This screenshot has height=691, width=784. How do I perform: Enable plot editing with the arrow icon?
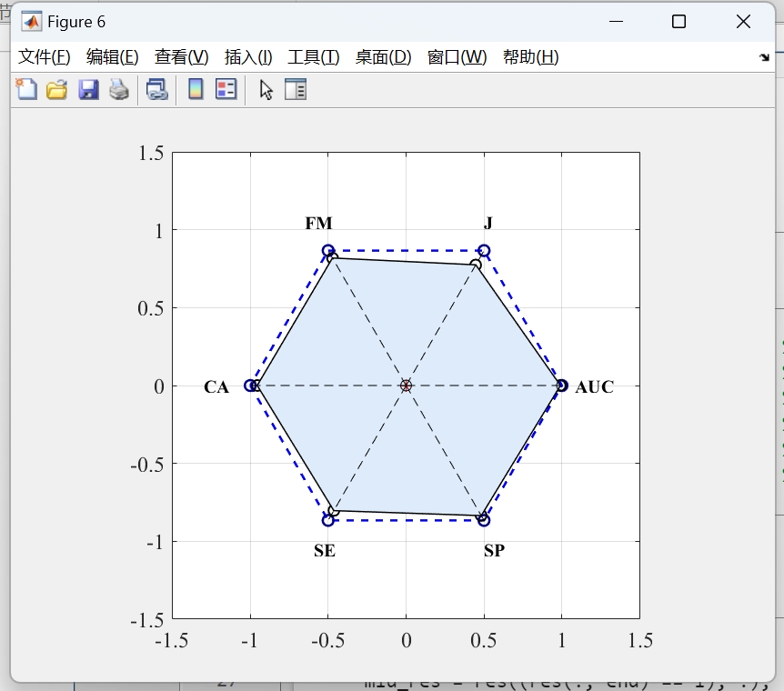(x=264, y=89)
